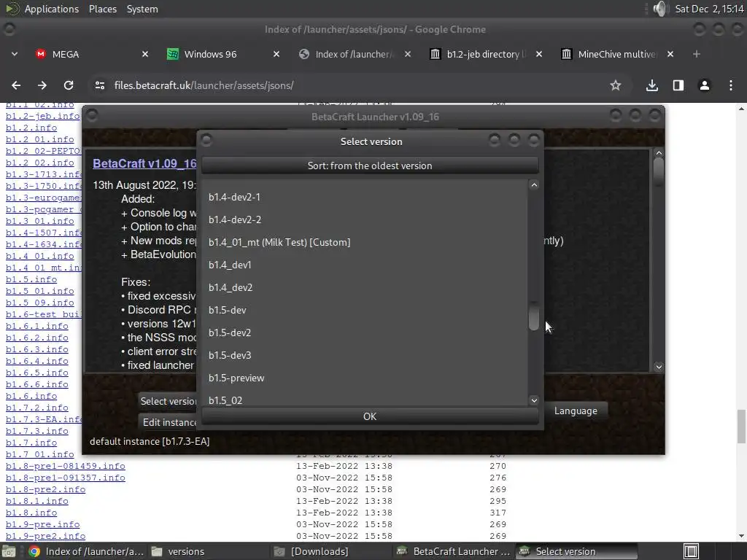Image resolution: width=747 pixels, height=560 pixels.
Task: Click the version list scroll up arrow
Action: [x=534, y=185]
